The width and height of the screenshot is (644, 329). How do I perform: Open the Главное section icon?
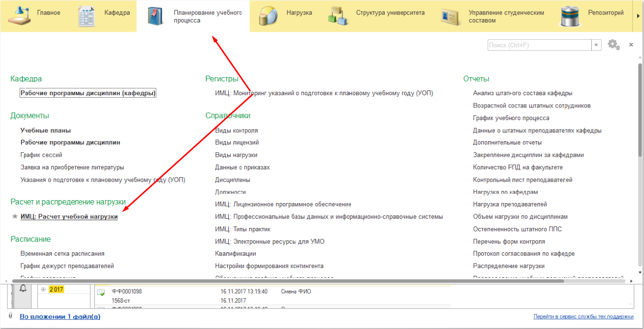tap(19, 16)
